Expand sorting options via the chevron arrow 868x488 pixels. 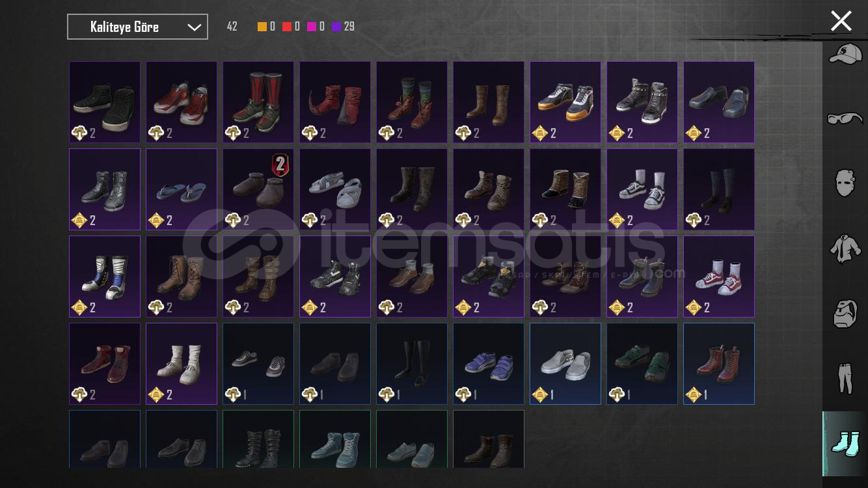tap(194, 27)
